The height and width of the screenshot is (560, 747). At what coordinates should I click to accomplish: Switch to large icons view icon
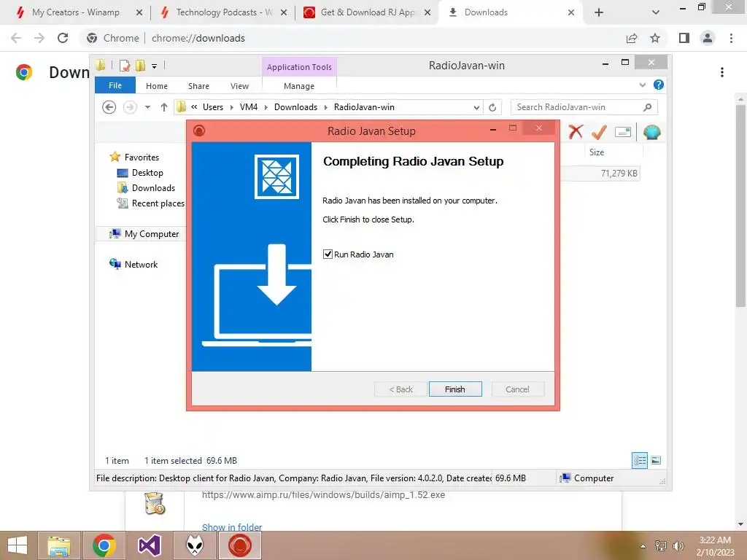(x=656, y=460)
